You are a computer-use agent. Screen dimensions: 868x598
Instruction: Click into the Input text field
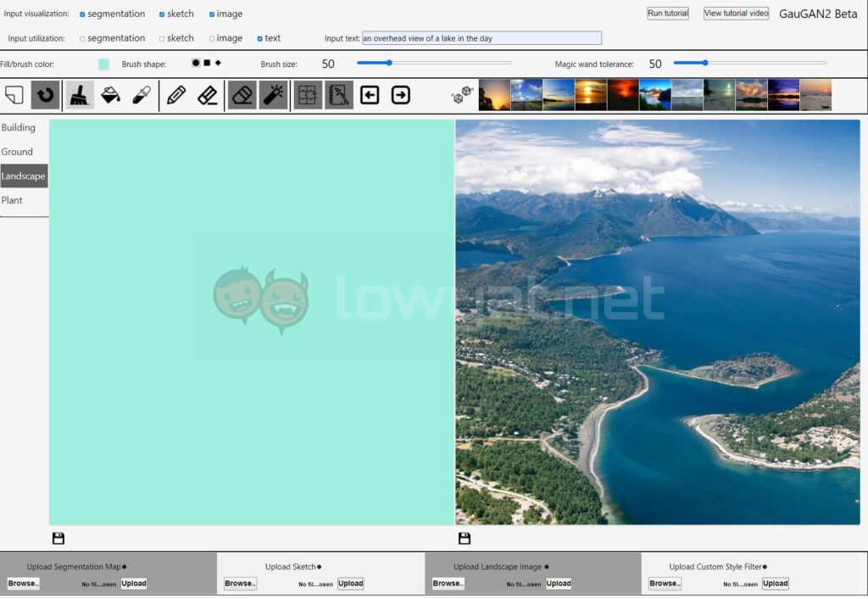click(481, 38)
